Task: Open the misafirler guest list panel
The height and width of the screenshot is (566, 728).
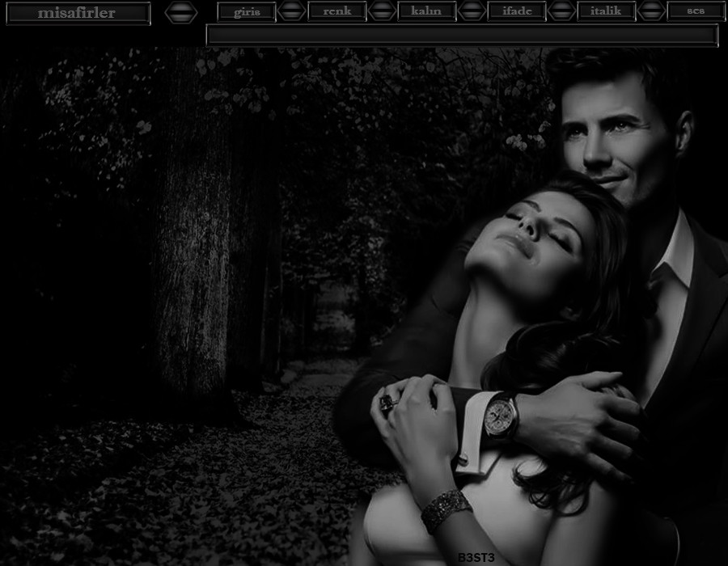Action: tap(77, 13)
